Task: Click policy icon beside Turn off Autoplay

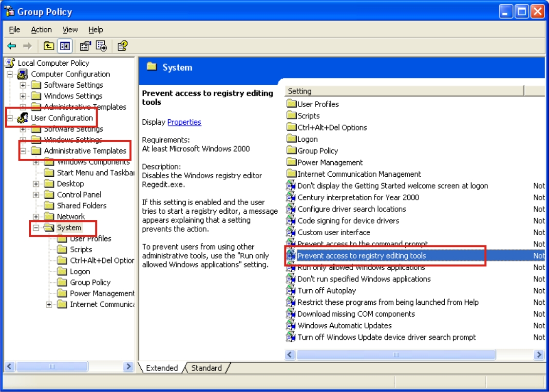Action: (x=291, y=291)
